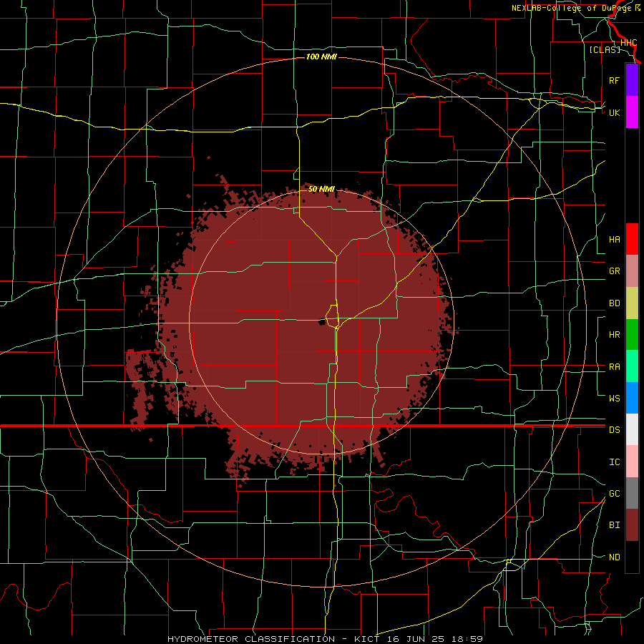Click the BI legend label
The image size is (644, 644).
(x=614, y=525)
